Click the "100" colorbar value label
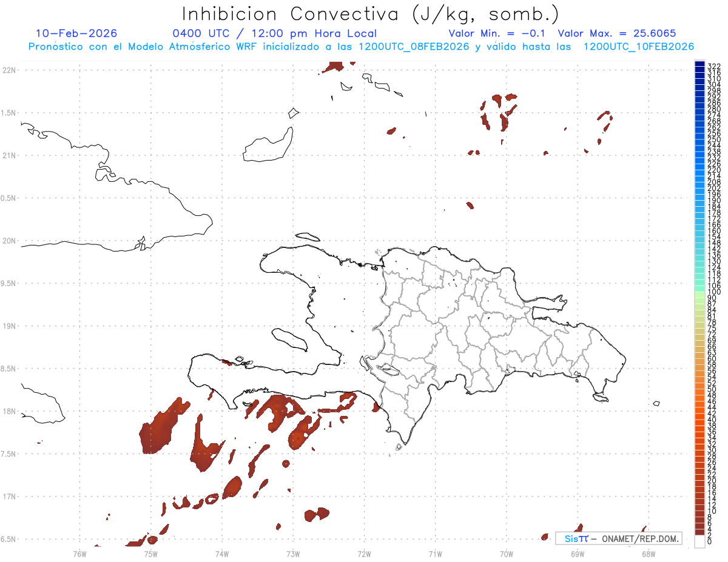 [714, 292]
